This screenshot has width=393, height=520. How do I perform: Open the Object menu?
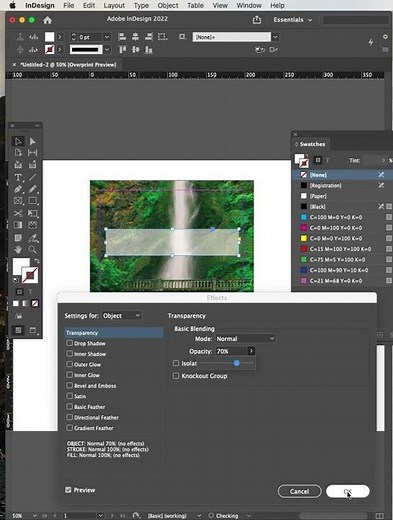click(168, 5)
